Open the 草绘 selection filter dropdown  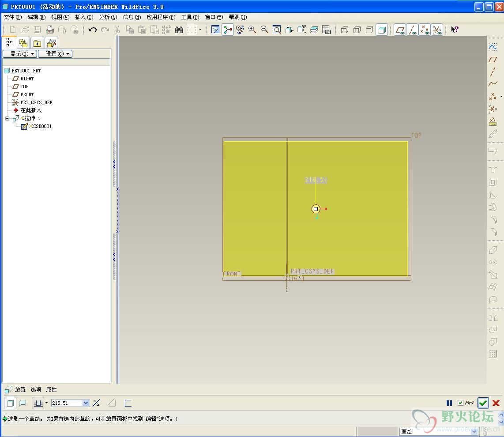point(474,432)
